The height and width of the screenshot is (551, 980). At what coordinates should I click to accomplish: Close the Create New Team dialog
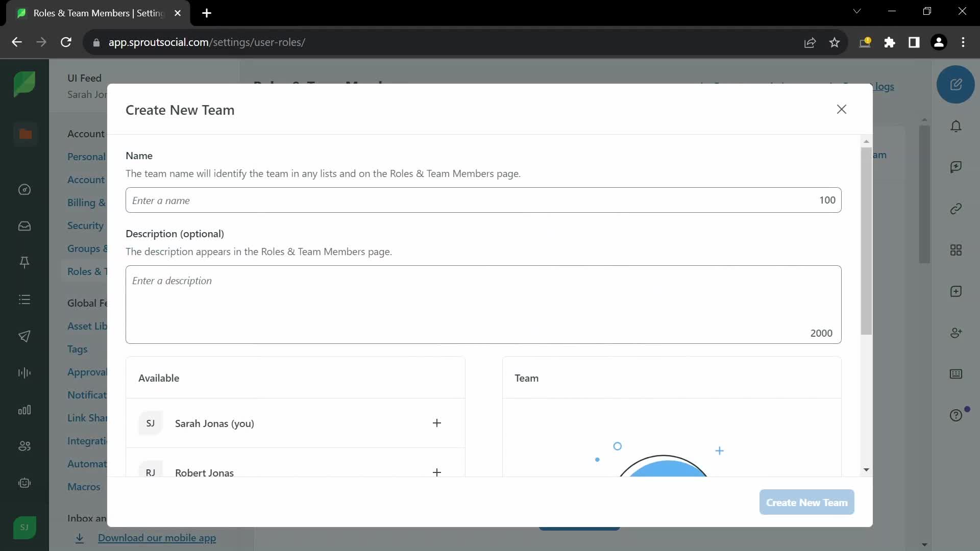(841, 109)
